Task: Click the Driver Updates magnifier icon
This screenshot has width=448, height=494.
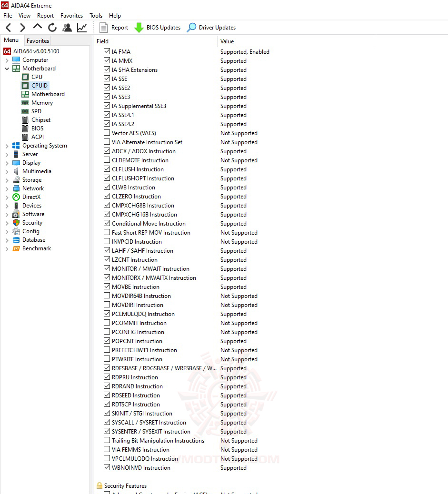Action: [x=191, y=28]
